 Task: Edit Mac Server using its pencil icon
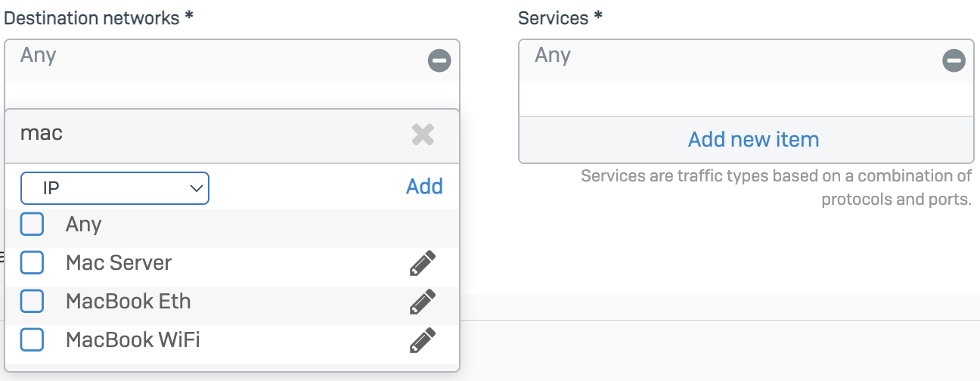click(423, 263)
